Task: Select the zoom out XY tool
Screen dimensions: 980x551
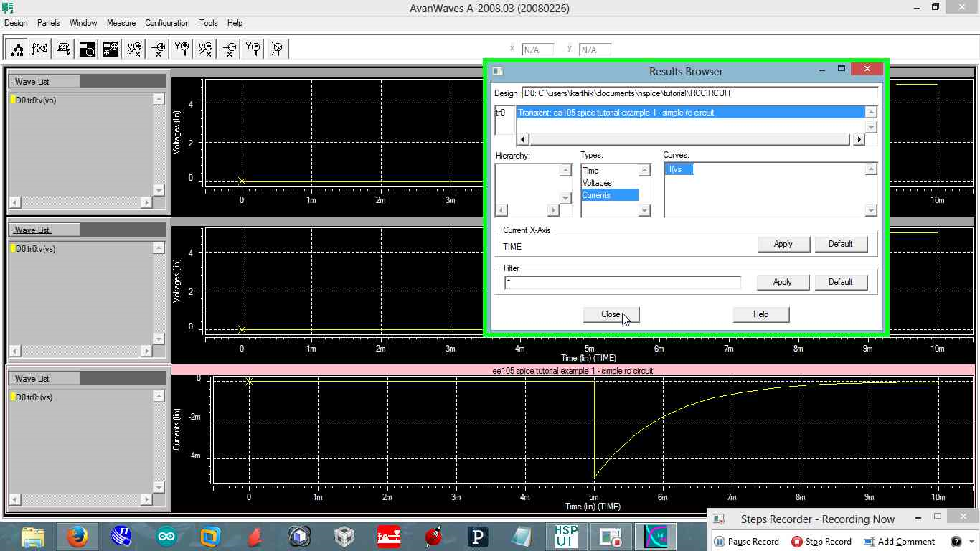Action: pyautogui.click(x=205, y=48)
